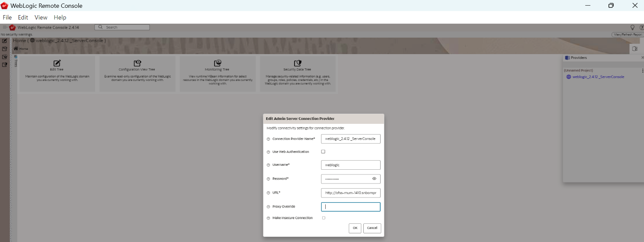The height and width of the screenshot is (242, 644).
Task: Toggle the Providers drawer icon on right edge
Action: (x=635, y=48)
